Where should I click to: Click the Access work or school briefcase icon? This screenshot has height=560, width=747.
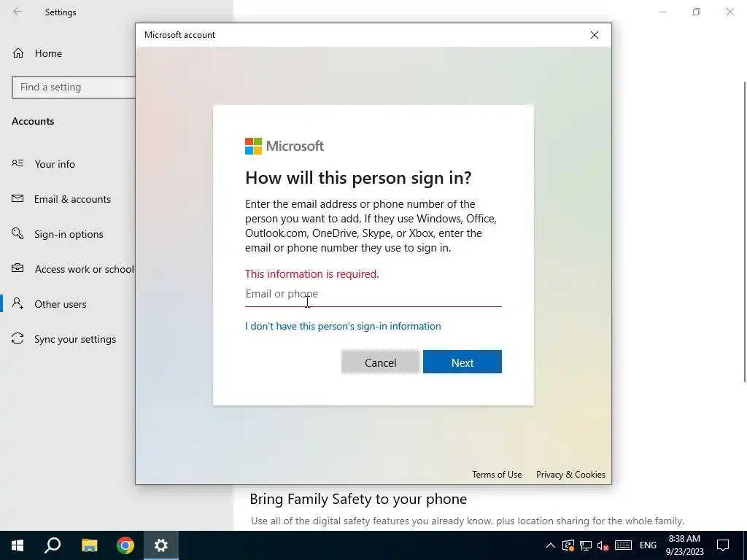click(18, 268)
